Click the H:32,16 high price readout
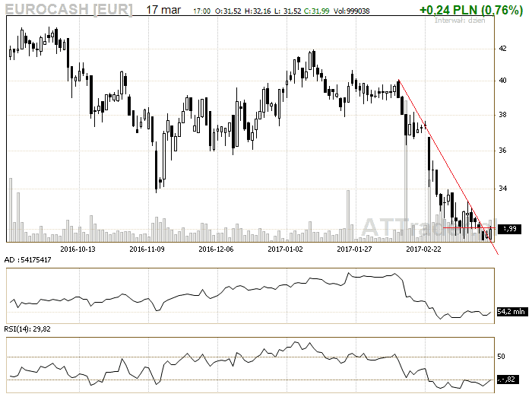Screen dimensions: 532x397 click(258, 12)
